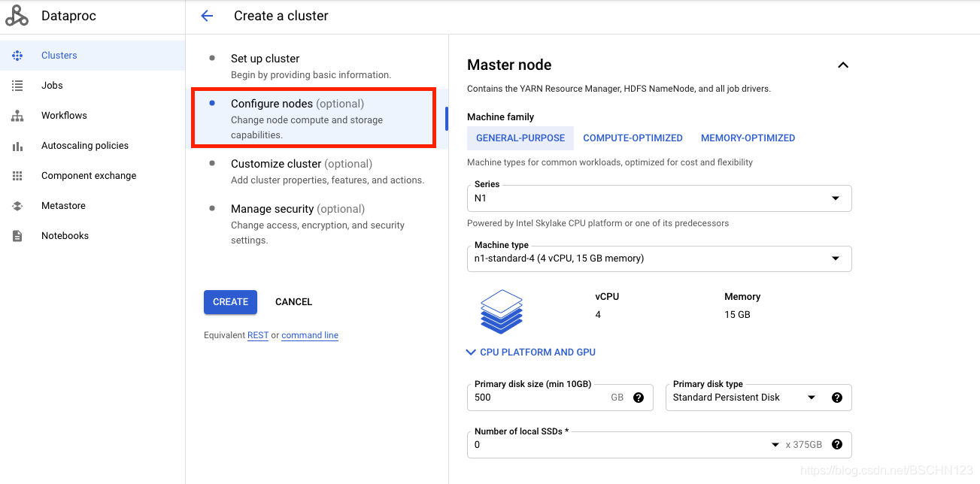Open help for Number of local SSDs
The image size is (980, 484).
[x=837, y=444]
